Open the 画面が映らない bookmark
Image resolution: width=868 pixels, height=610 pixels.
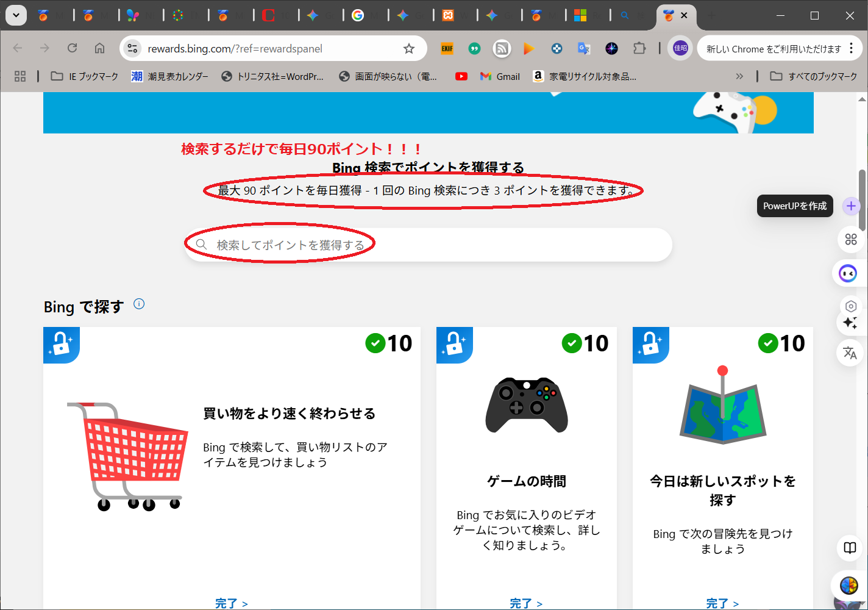(388, 76)
